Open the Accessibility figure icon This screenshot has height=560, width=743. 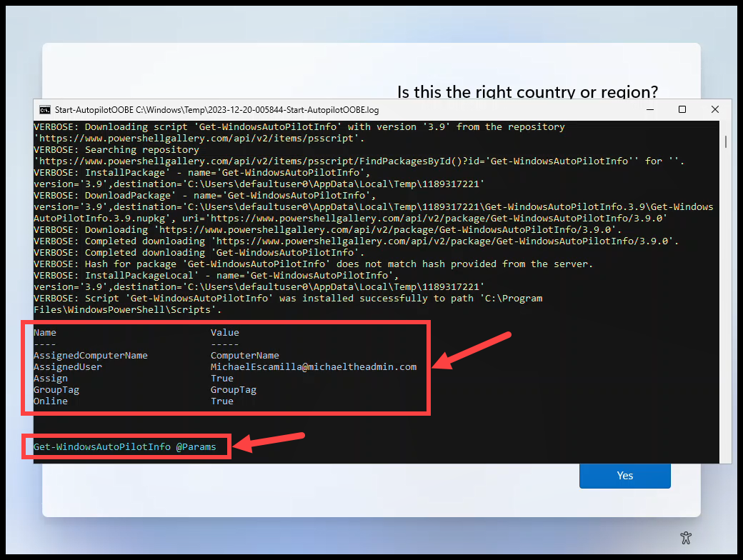[686, 537]
